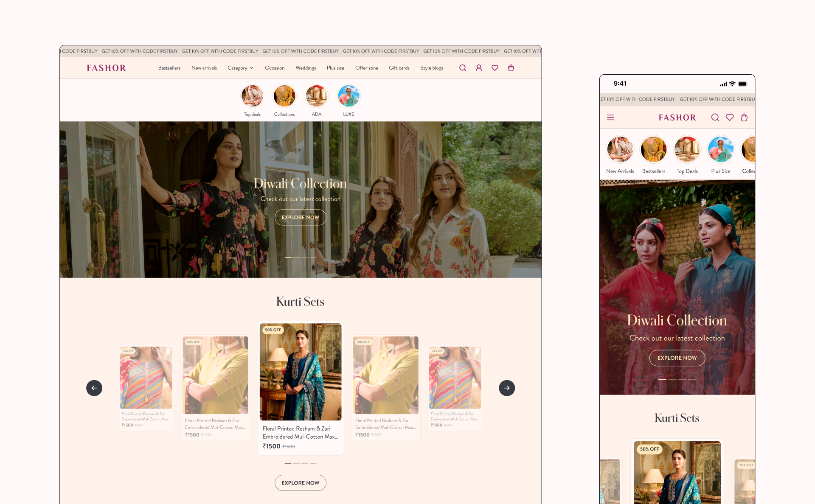
Task: Click the second hero slider indicator on desktop
Action: [x=297, y=258]
